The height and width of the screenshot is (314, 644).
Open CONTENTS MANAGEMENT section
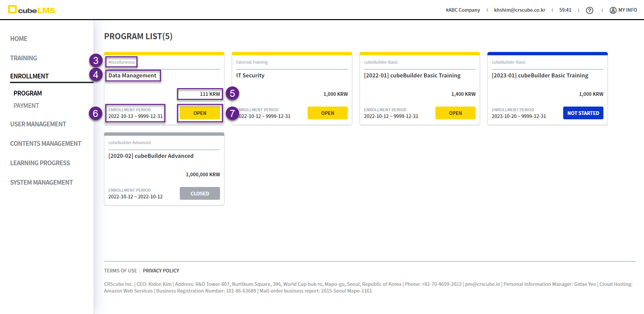click(46, 143)
